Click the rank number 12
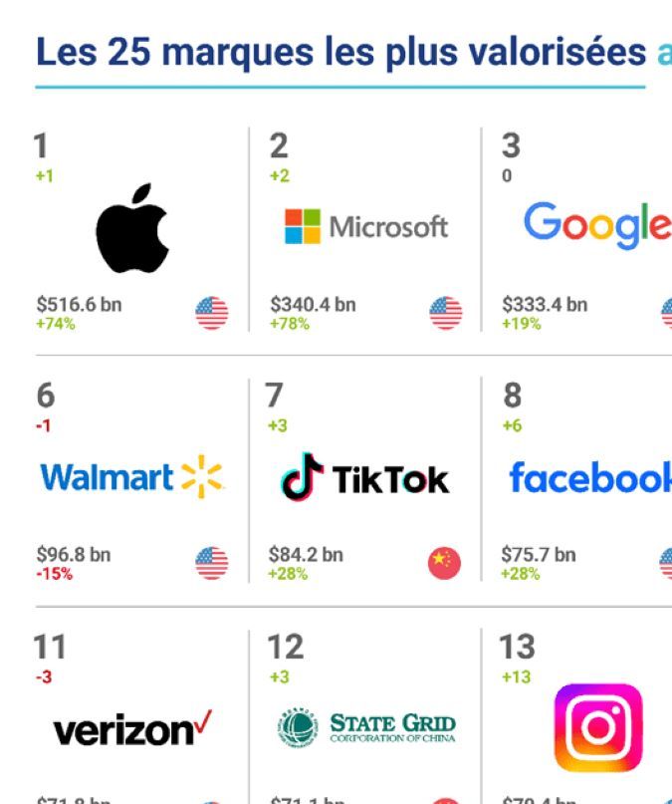Viewport: 672px width, 804px height. [x=285, y=647]
